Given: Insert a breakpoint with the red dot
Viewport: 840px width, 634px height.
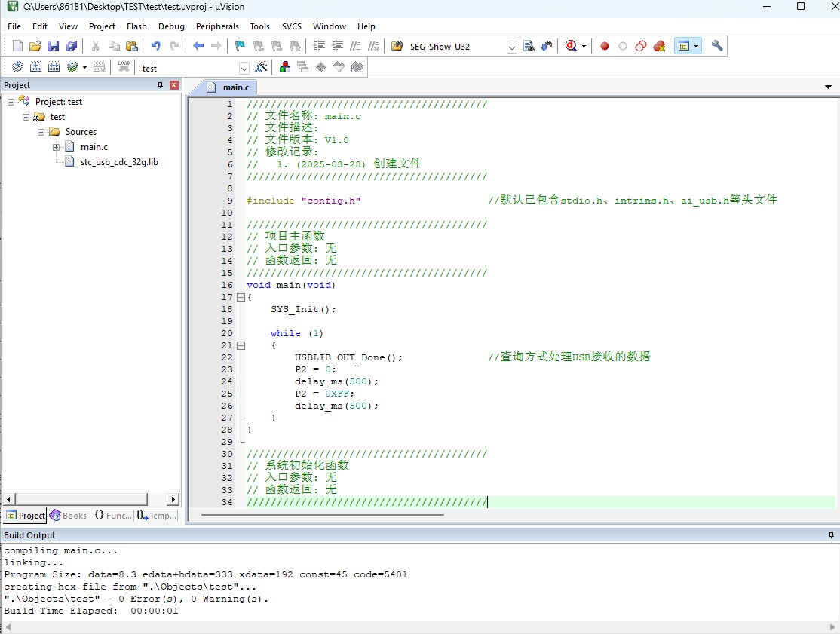Looking at the screenshot, I should 604,46.
